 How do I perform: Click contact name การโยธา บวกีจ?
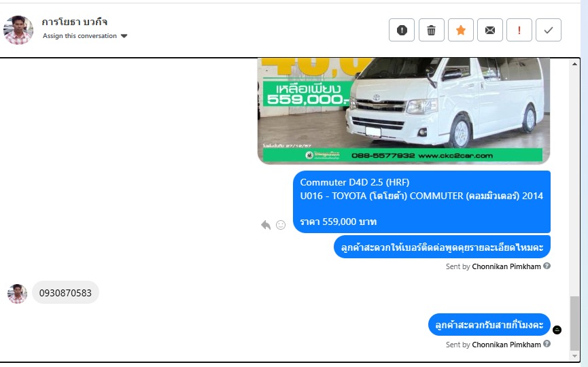[x=75, y=22]
